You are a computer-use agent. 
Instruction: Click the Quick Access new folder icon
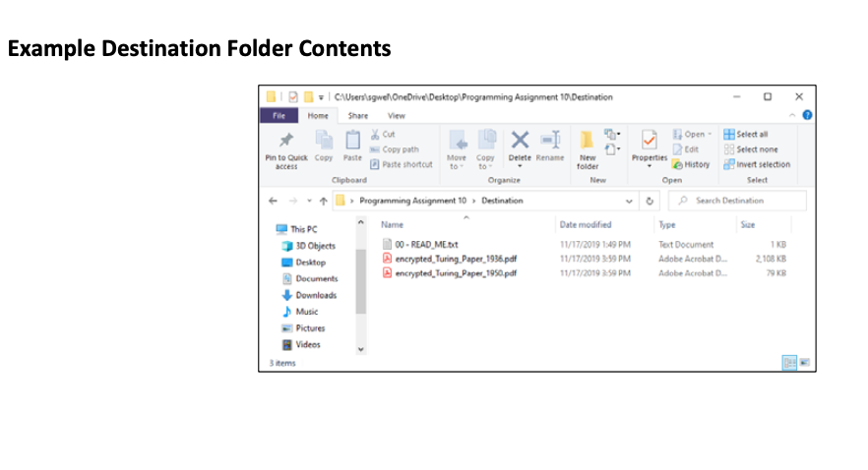pyautogui.click(x=308, y=97)
